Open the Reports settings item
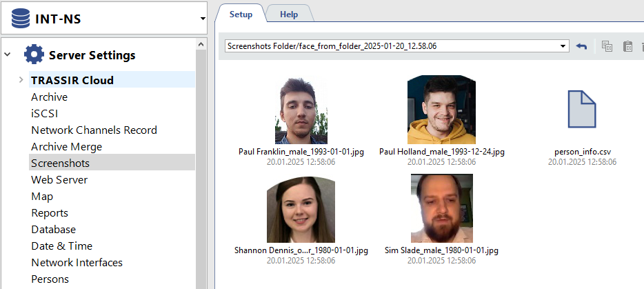Screen dimensions: 644x289 50,212
